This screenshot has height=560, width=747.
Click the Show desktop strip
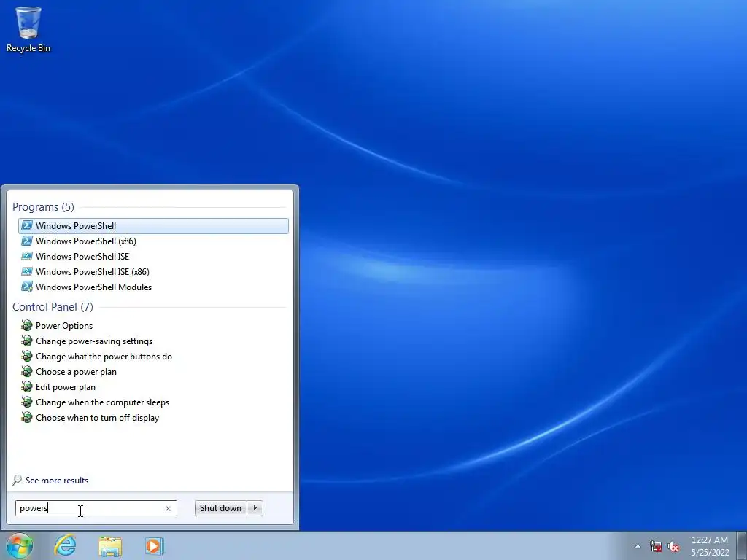point(742,545)
